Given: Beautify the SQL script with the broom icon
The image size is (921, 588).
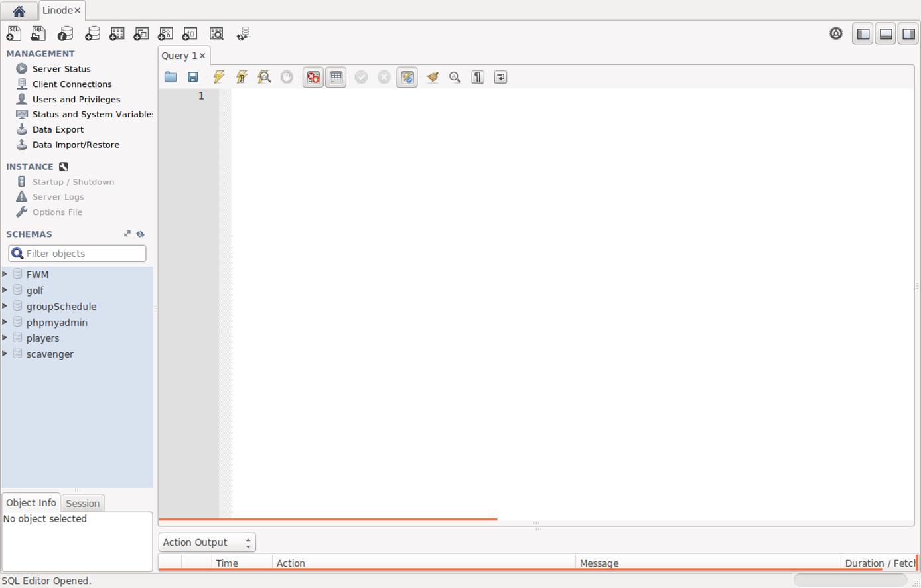Looking at the screenshot, I should pos(432,77).
